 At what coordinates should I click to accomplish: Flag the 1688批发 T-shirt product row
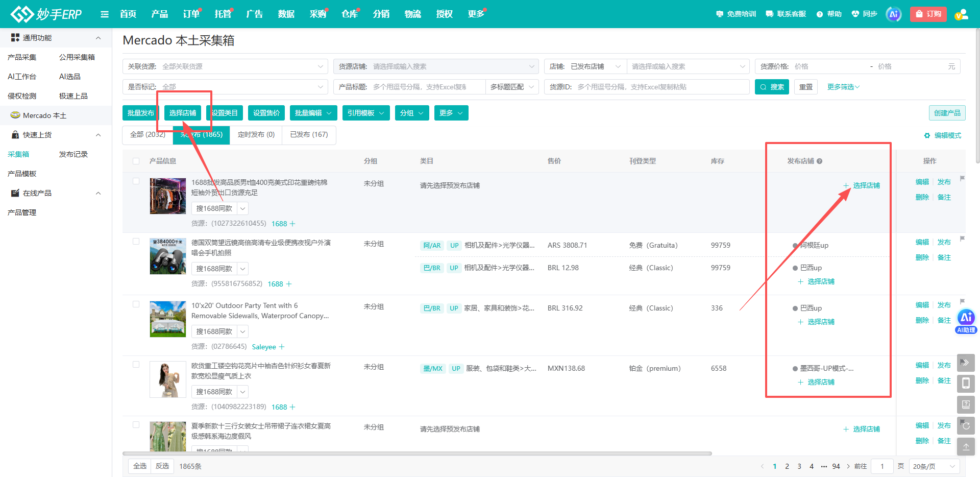coord(962,178)
